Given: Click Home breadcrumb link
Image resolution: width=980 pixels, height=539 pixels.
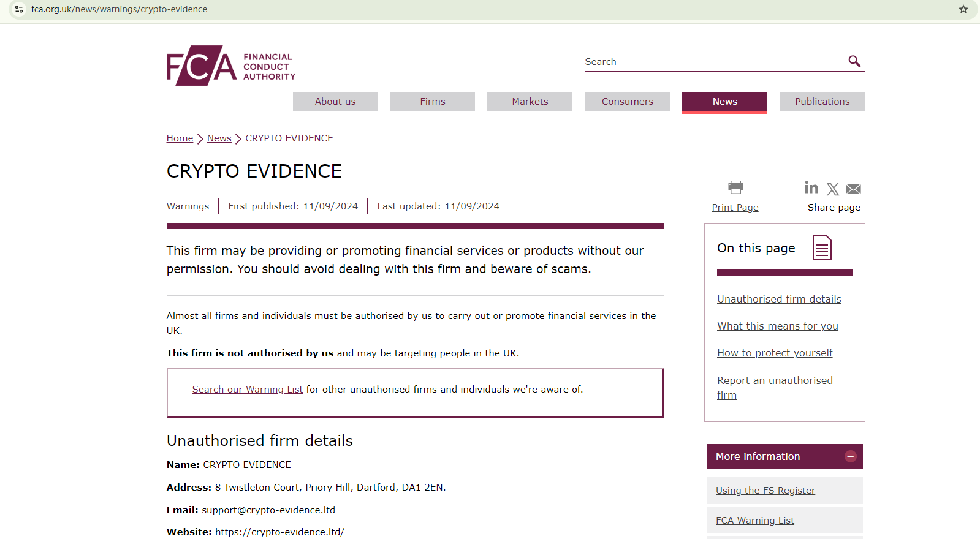Looking at the screenshot, I should coord(180,138).
